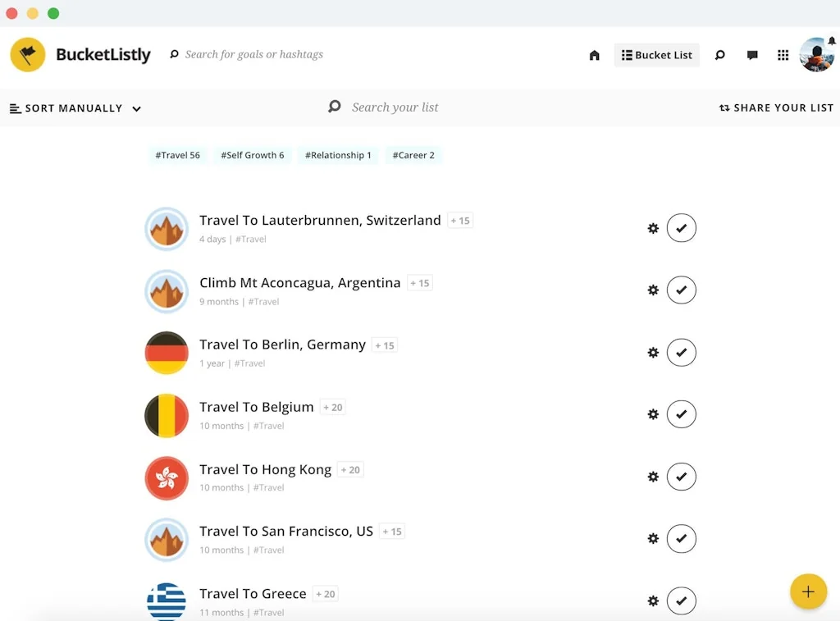Click the home icon in the navigation bar
This screenshot has width=840, height=621.
click(594, 55)
